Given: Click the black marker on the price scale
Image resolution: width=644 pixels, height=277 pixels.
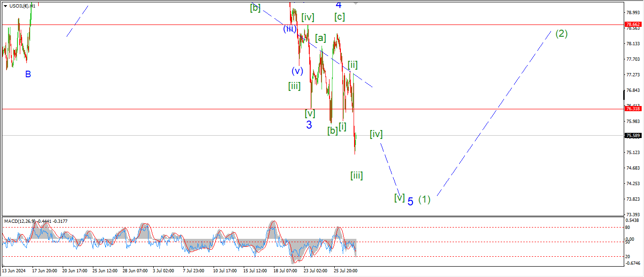Looking at the screenshot, I should click(x=624, y=94).
